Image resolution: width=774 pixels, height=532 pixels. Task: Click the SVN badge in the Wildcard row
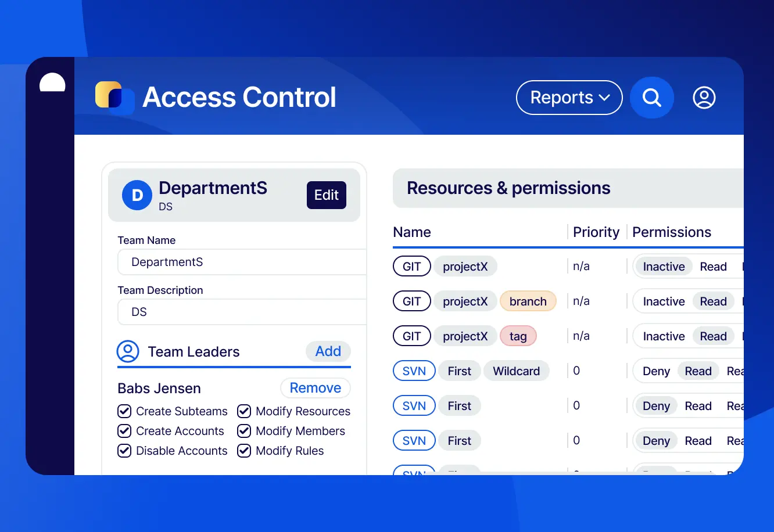click(x=414, y=371)
